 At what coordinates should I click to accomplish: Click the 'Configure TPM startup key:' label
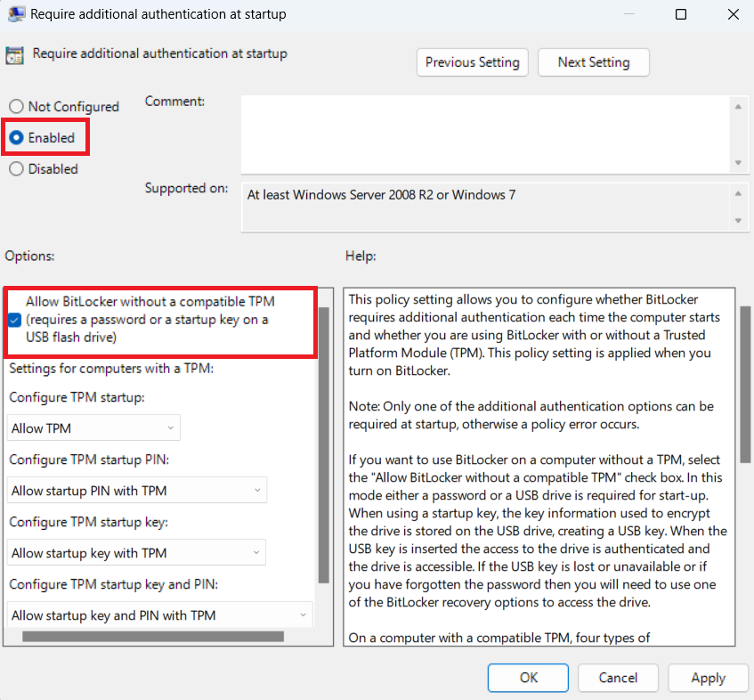click(88, 522)
